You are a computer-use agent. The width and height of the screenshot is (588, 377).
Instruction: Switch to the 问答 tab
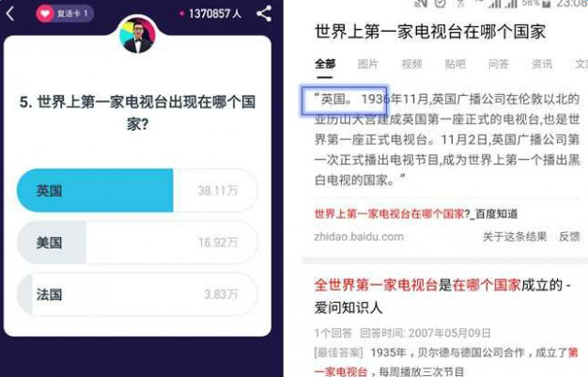click(499, 64)
